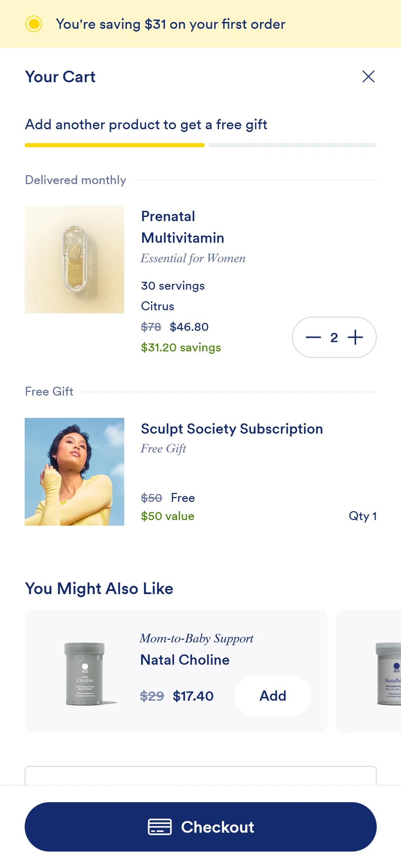Click the card icon on Checkout button
The image size is (401, 868).
[160, 827]
